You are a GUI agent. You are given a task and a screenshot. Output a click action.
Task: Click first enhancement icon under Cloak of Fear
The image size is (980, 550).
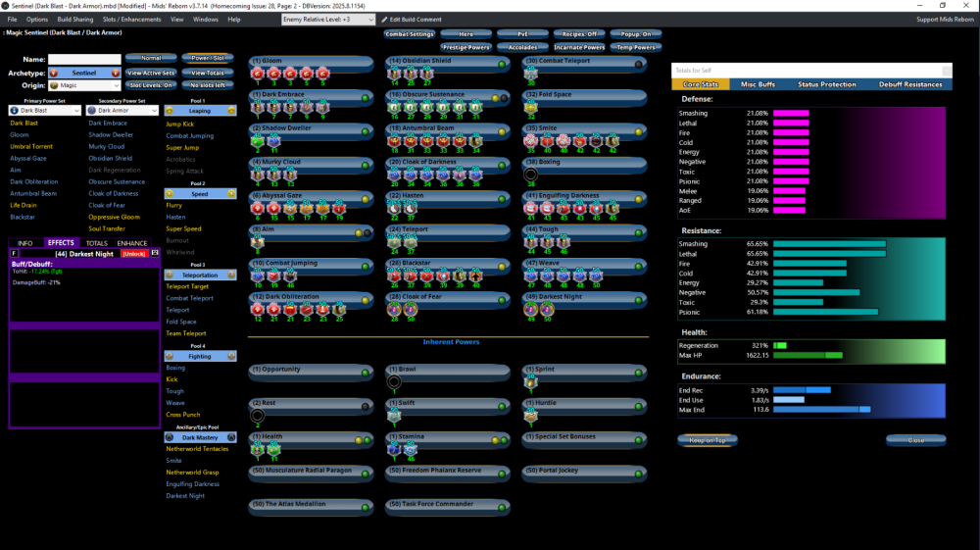393,308
